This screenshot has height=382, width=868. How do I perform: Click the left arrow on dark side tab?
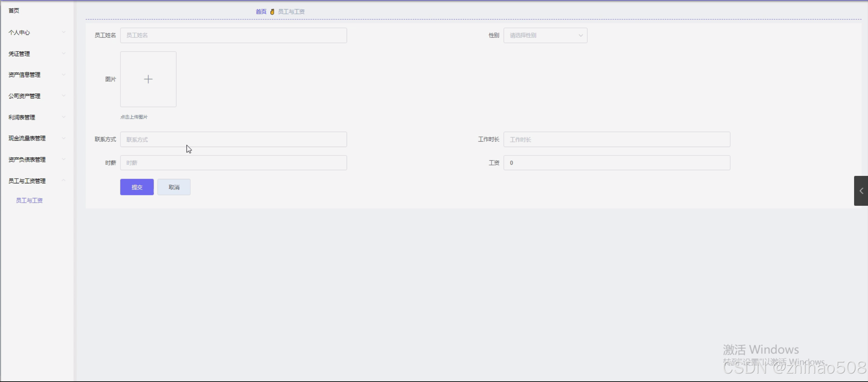coord(861,191)
